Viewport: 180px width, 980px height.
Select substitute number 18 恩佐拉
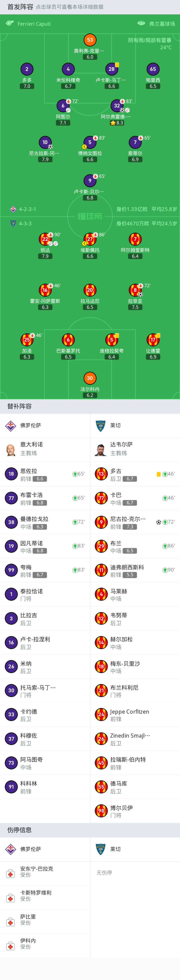[x=11, y=474]
